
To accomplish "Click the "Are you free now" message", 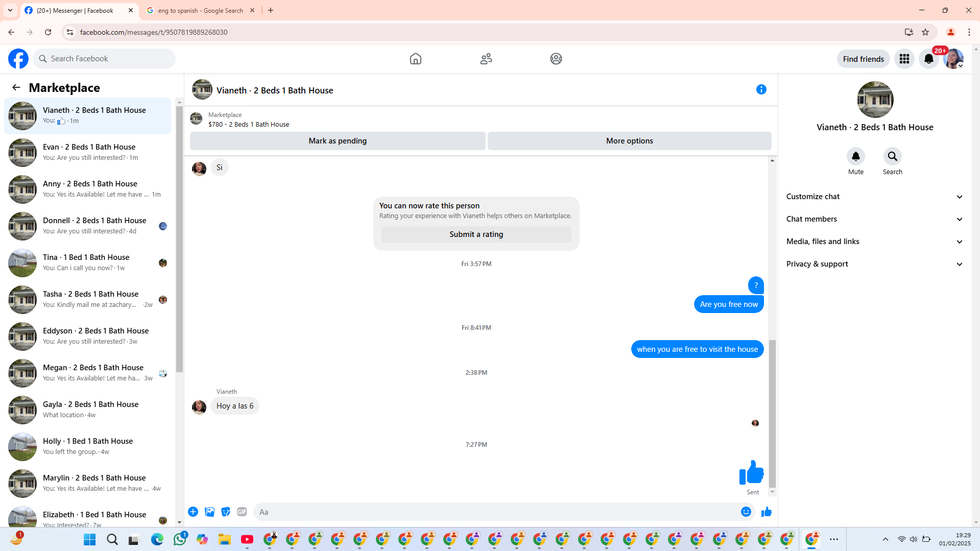I will click(x=729, y=304).
